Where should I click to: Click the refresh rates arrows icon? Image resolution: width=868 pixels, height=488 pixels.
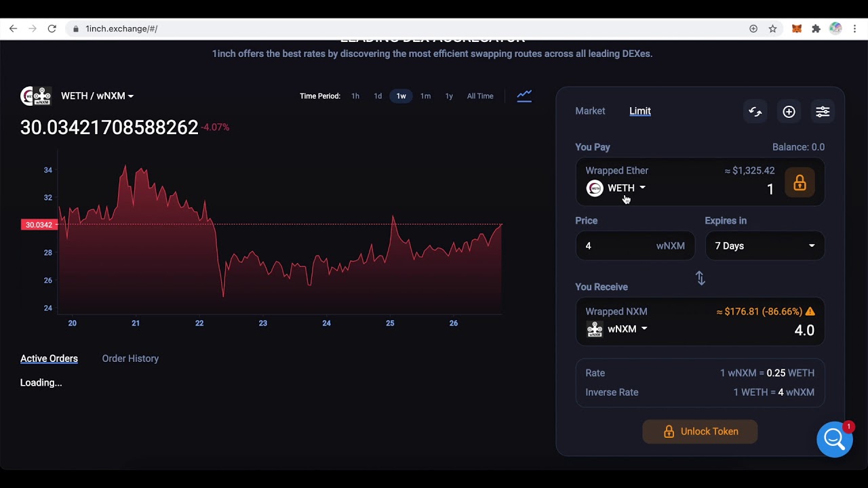click(755, 112)
